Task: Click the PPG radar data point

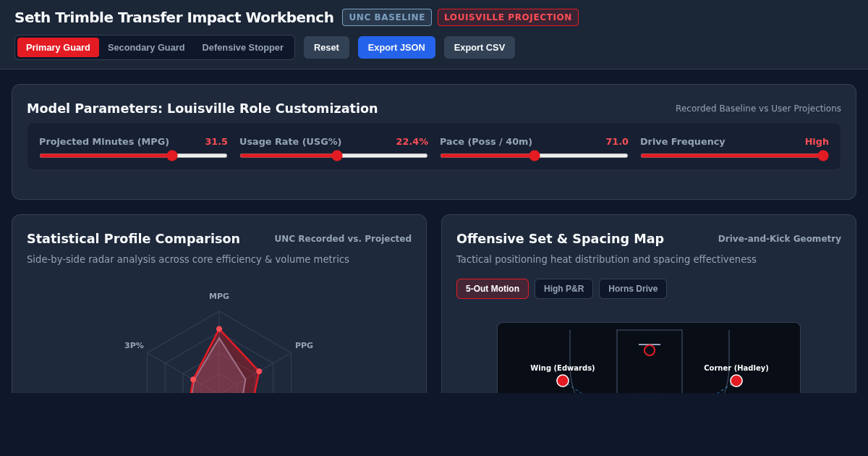Action: pos(259,371)
